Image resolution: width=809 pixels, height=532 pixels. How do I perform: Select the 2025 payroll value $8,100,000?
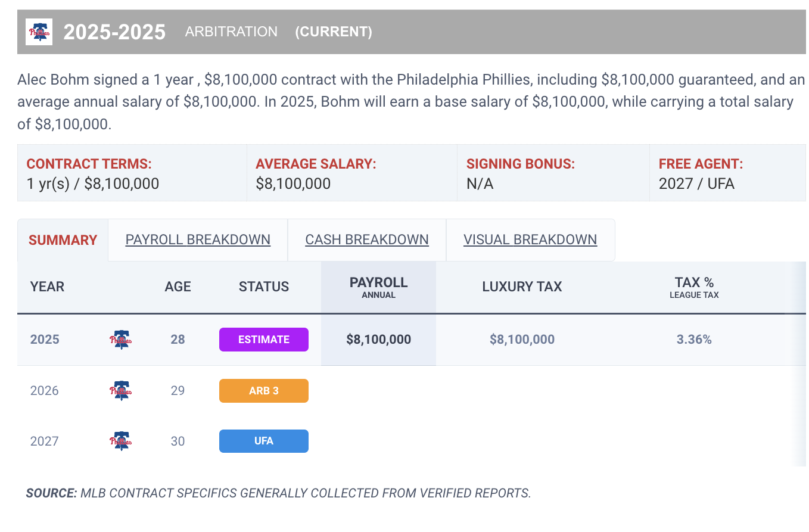[x=378, y=340]
